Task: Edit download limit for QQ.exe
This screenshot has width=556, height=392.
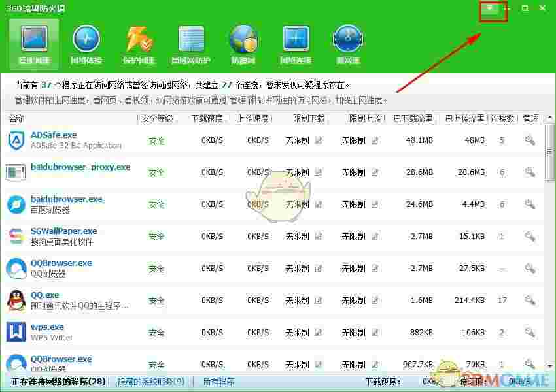Action: pyautogui.click(x=319, y=301)
